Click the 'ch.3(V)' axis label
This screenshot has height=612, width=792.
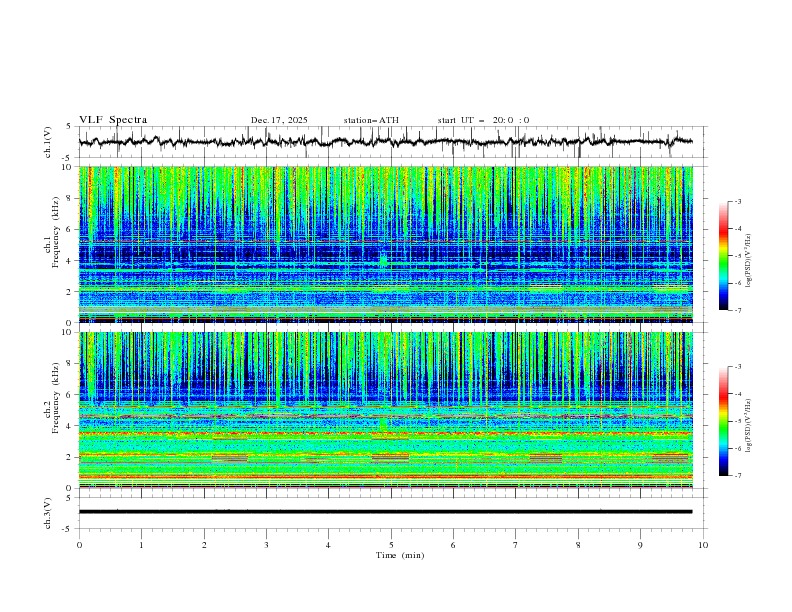(x=48, y=513)
